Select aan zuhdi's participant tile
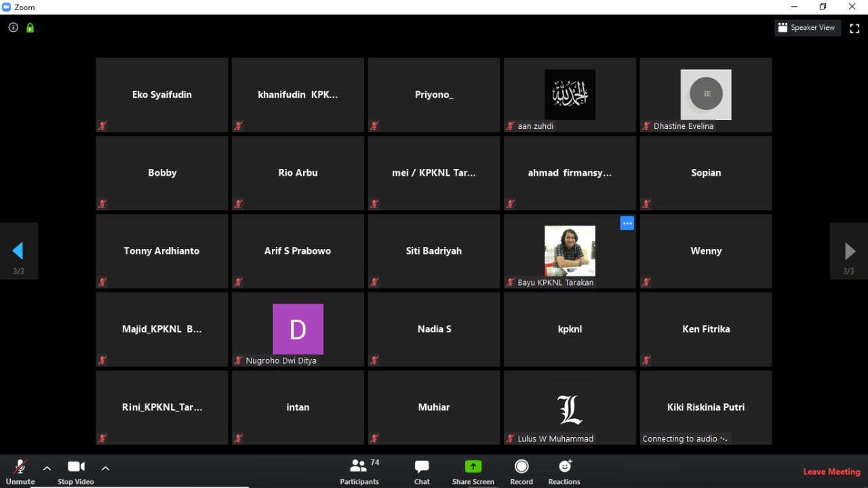Viewport: 868px width, 488px height. click(x=570, y=95)
